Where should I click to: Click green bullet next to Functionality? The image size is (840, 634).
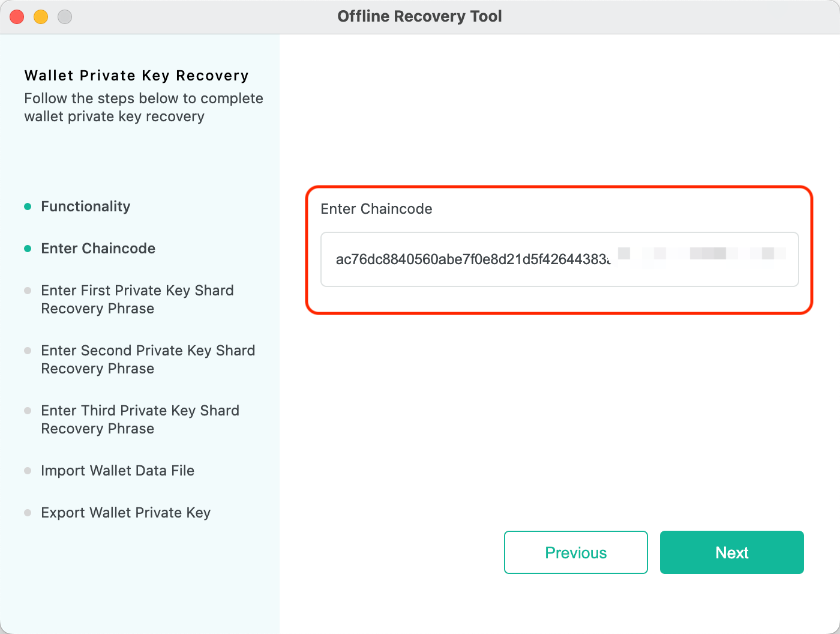28,207
